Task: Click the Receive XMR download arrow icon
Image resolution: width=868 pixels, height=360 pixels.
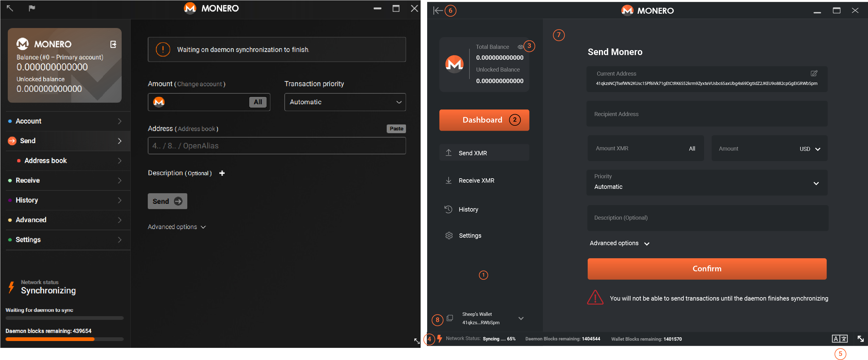Action: pyautogui.click(x=449, y=180)
